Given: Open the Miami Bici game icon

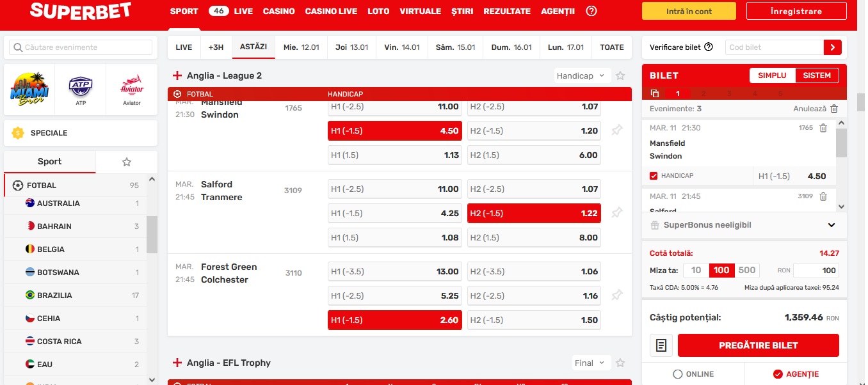Looking at the screenshot, I should click(x=29, y=89).
